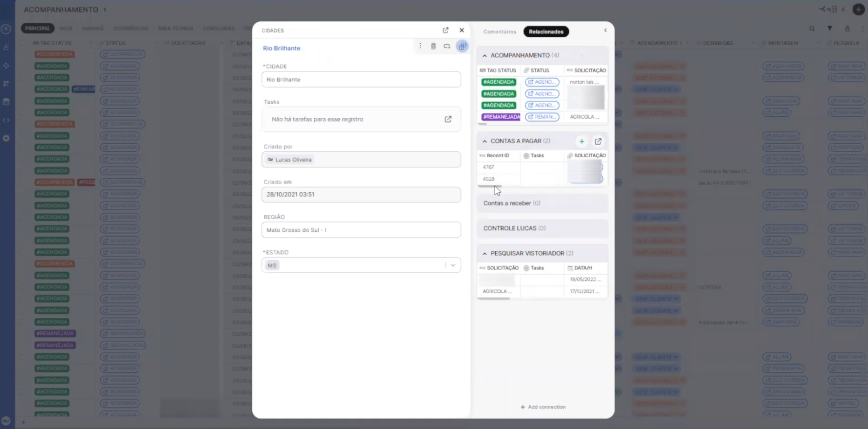Screen dimensions: 868x429
Task: Click the database icon in left sidebar
Action: point(6,102)
